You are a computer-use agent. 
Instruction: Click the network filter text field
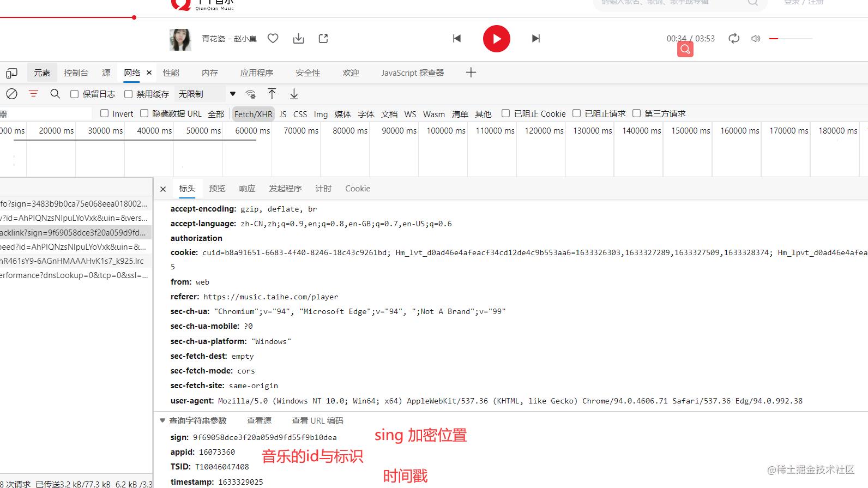46,113
